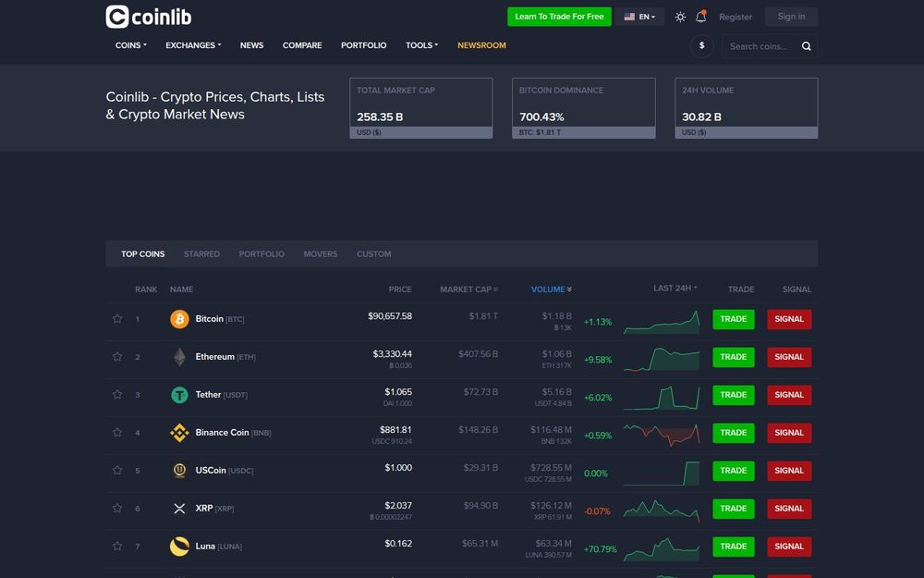Open the COMPARE menu item
The width and height of the screenshot is (924, 578).
pos(302,45)
